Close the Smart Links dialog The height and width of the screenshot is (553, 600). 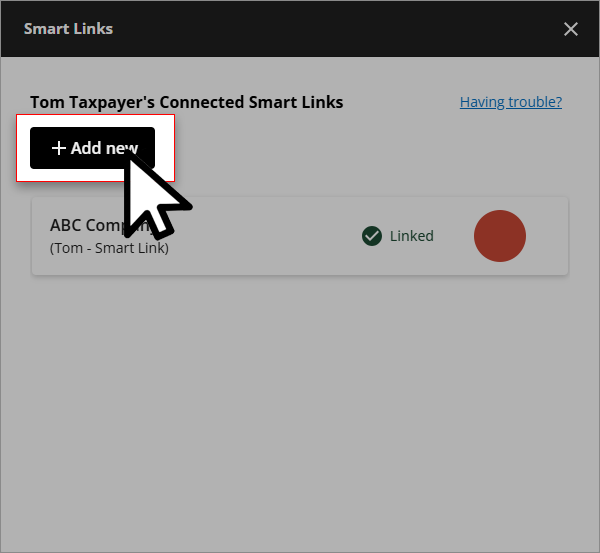pyautogui.click(x=571, y=29)
